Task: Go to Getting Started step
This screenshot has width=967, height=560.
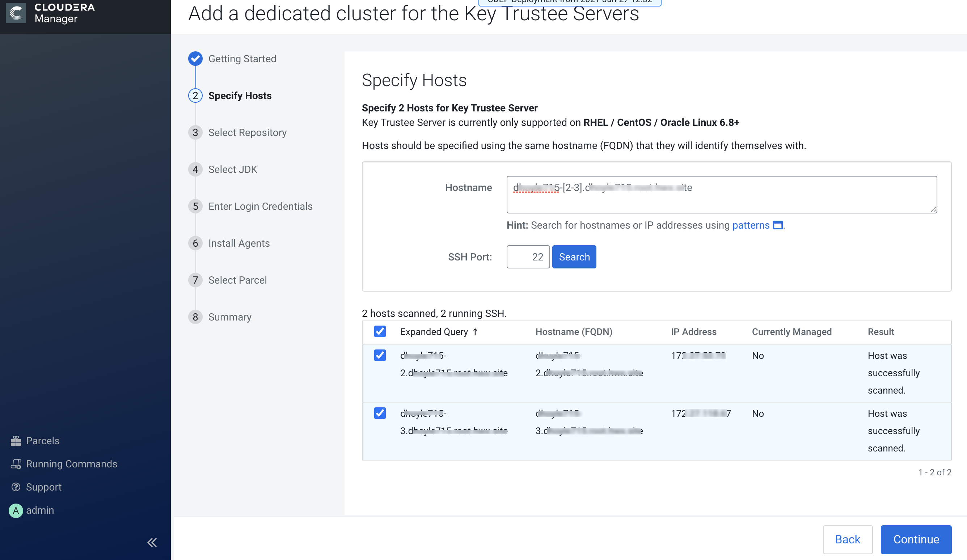Action: 242,59
